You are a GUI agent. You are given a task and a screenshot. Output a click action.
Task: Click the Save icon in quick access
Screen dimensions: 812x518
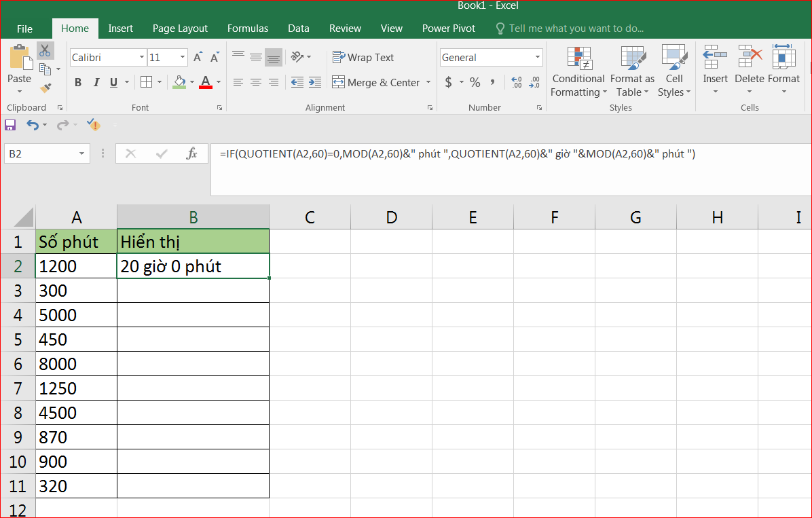pyautogui.click(x=10, y=125)
